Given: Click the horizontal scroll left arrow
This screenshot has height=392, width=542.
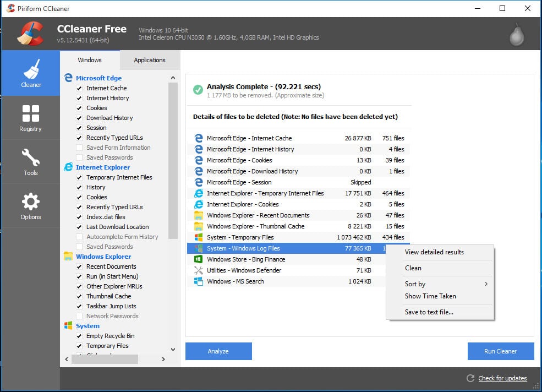Looking at the screenshot, I should point(67,359).
